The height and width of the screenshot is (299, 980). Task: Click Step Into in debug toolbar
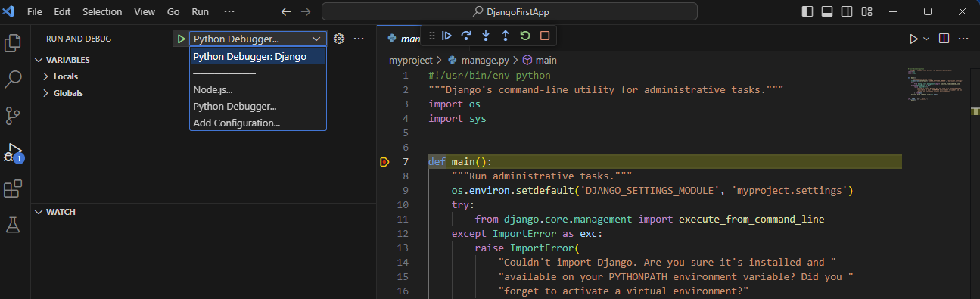pyautogui.click(x=486, y=36)
